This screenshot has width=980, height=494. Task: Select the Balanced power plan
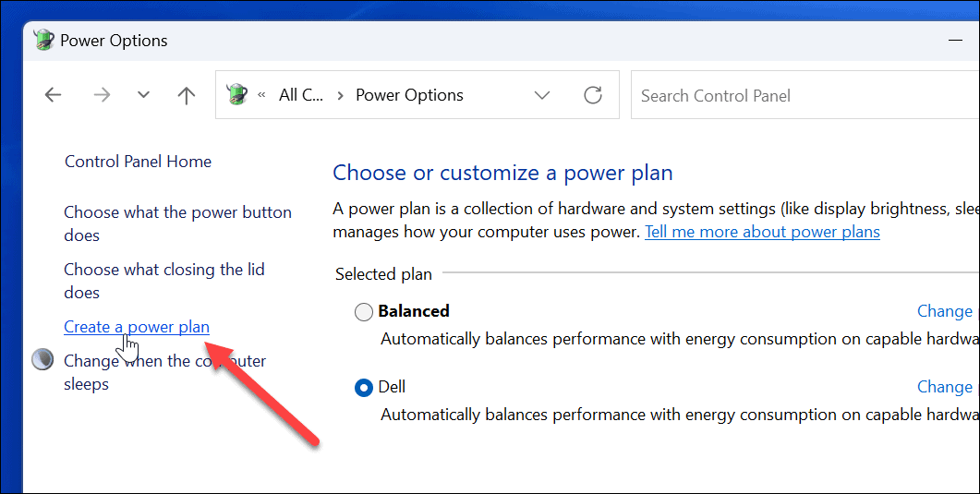(364, 312)
